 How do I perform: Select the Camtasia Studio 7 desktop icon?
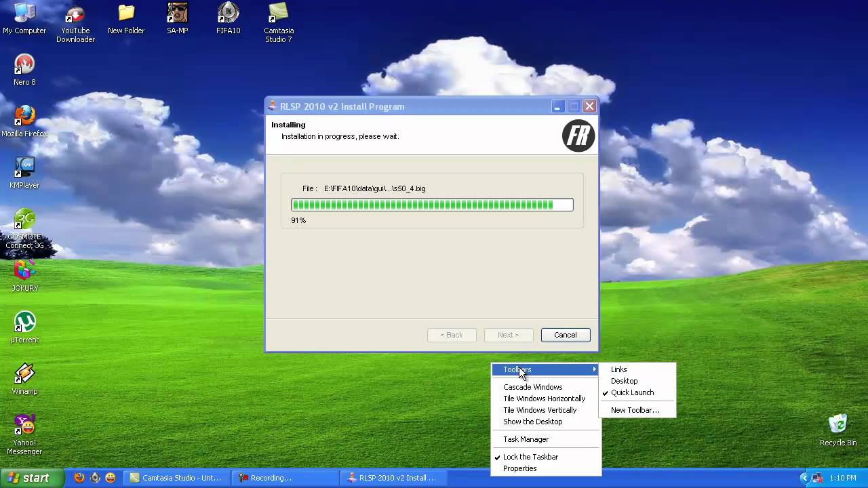pyautogui.click(x=279, y=23)
